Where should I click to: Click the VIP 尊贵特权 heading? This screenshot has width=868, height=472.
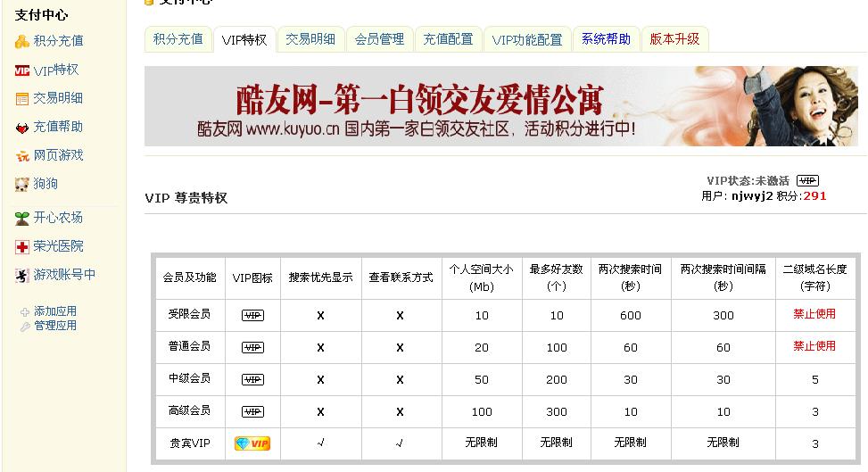186,198
